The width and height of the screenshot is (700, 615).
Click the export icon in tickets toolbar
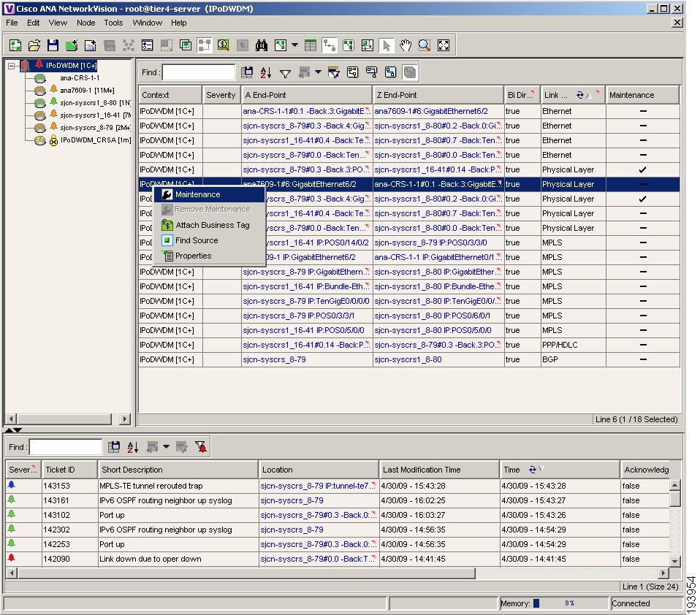(114, 447)
